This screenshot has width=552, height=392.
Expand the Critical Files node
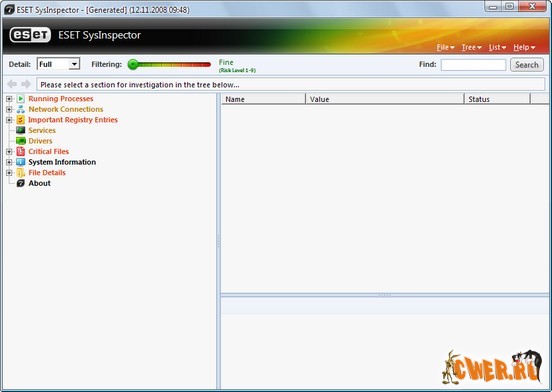pos(9,152)
